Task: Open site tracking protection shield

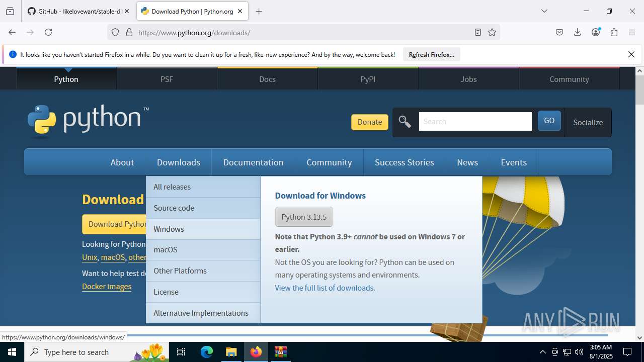Action: [115, 32]
